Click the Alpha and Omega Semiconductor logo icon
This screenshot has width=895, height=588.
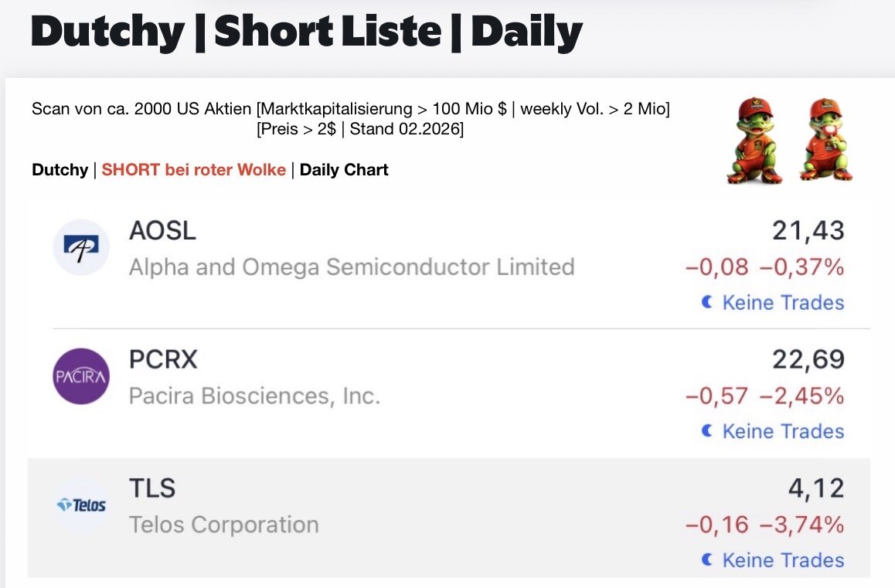coord(81,248)
